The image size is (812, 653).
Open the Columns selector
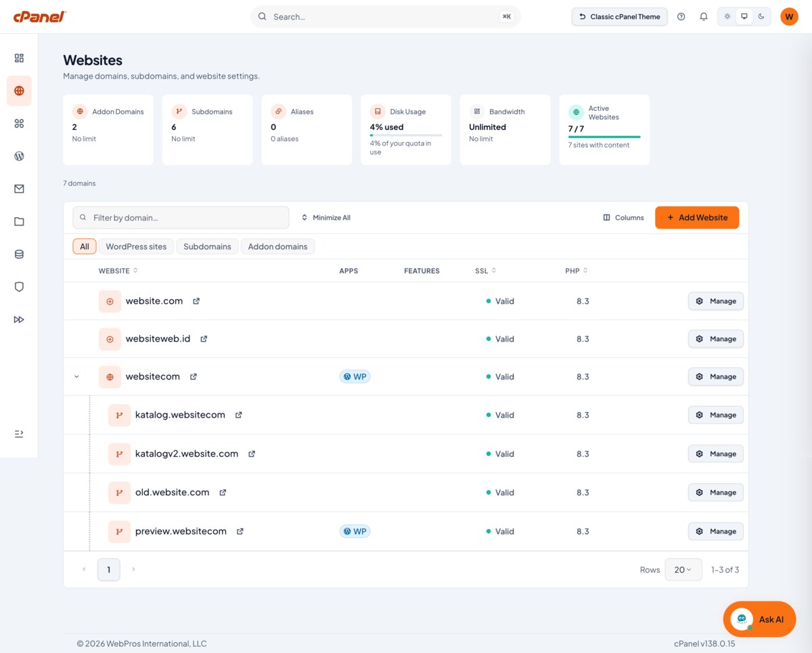pos(623,218)
